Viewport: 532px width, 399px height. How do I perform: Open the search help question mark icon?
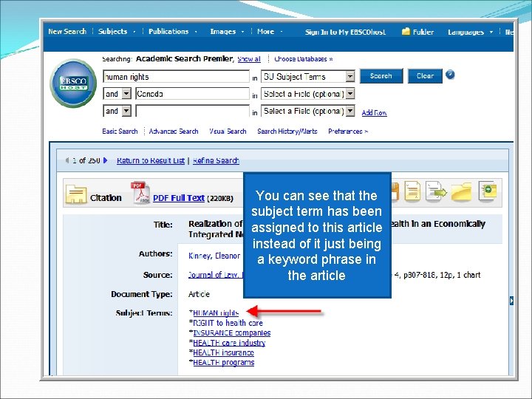pyautogui.click(x=450, y=75)
